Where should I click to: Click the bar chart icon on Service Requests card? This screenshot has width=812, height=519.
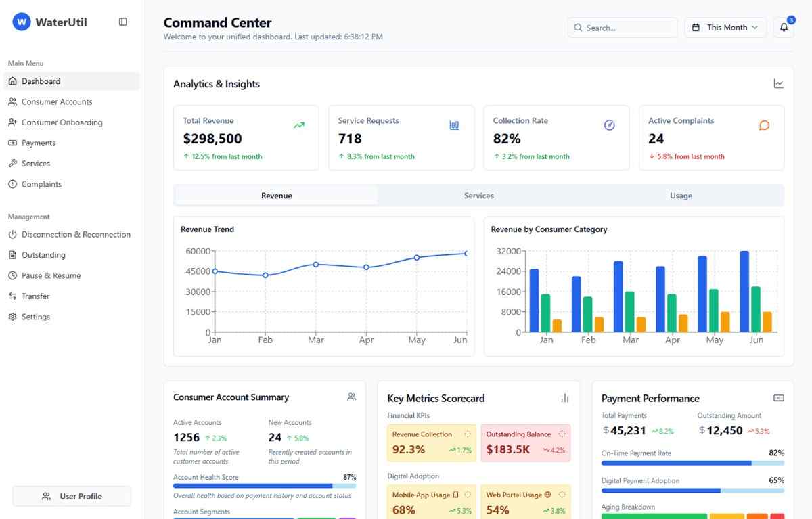coord(454,125)
